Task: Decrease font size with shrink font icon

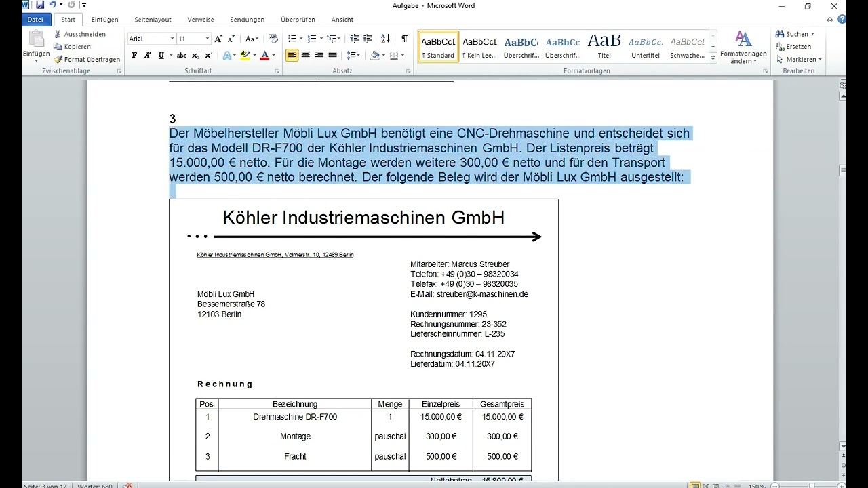Action: [231, 39]
